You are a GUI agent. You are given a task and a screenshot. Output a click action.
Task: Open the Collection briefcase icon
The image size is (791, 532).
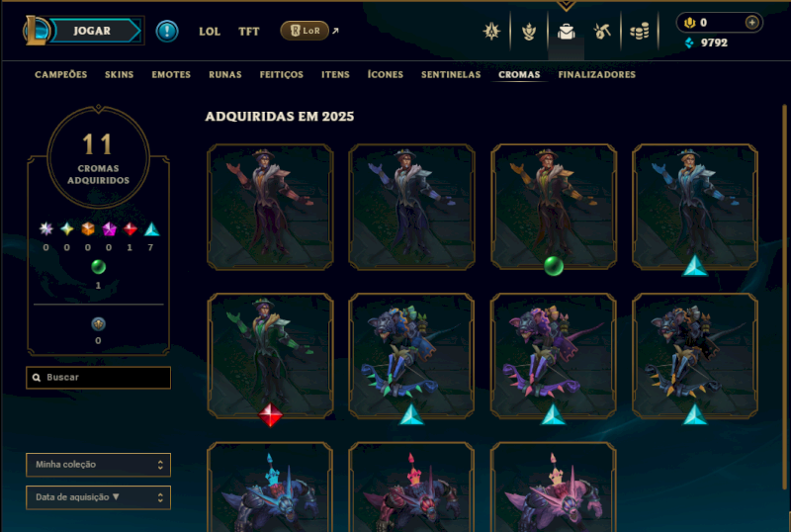(566, 32)
